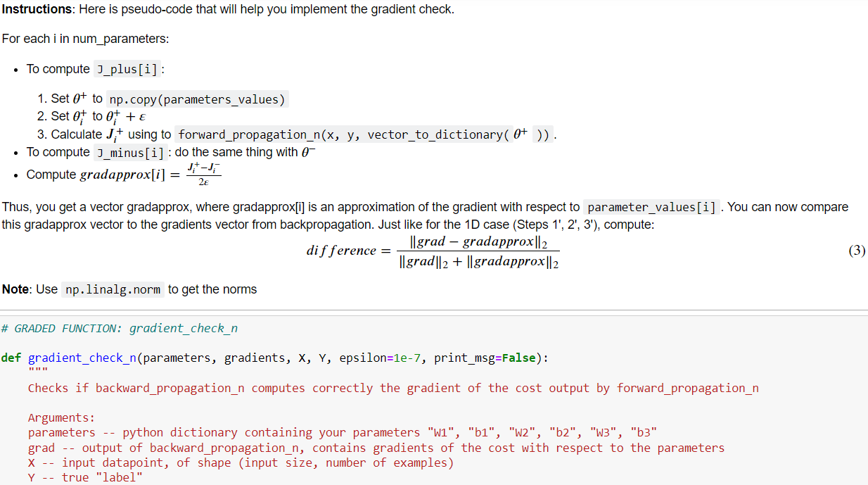Click the equation number "(3)"
The width and height of the screenshot is (868, 485).
pyautogui.click(x=856, y=251)
